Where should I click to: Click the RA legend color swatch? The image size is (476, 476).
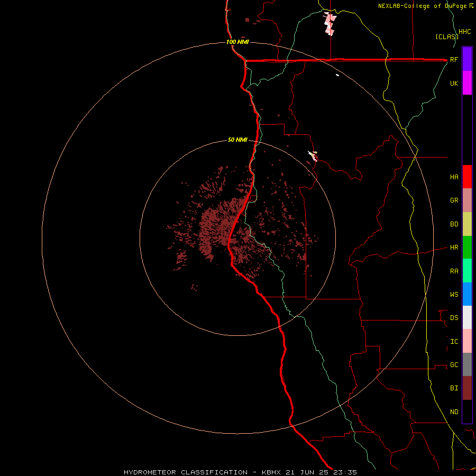pyautogui.click(x=467, y=271)
